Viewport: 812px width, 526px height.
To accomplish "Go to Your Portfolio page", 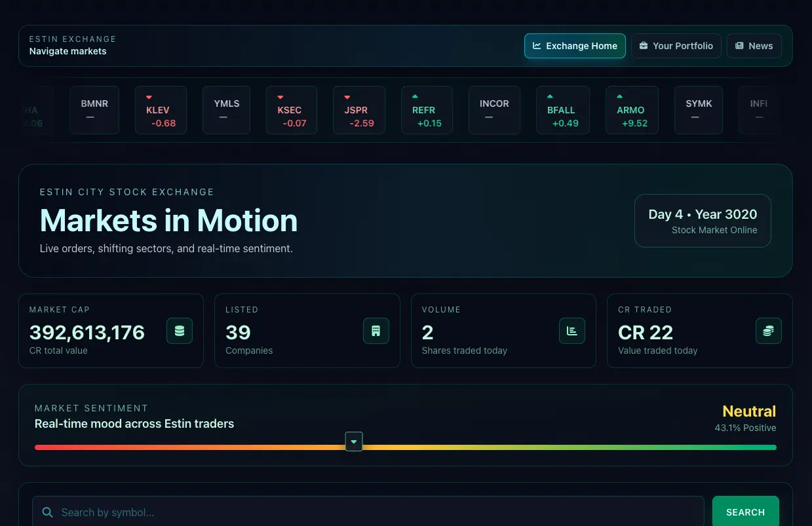I will click(x=676, y=46).
